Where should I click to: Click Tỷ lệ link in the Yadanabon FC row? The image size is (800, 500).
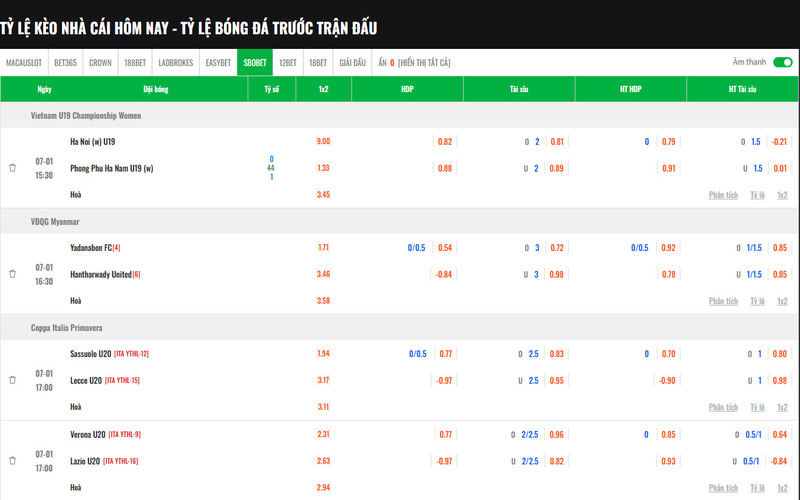click(x=758, y=301)
